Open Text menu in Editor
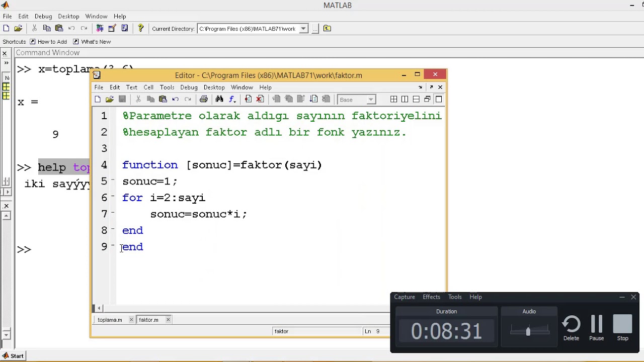 click(131, 87)
